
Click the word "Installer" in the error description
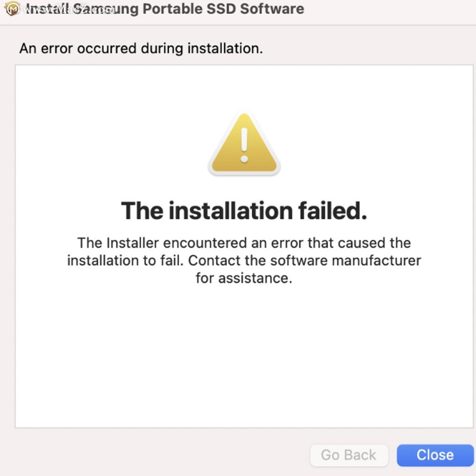(133, 243)
